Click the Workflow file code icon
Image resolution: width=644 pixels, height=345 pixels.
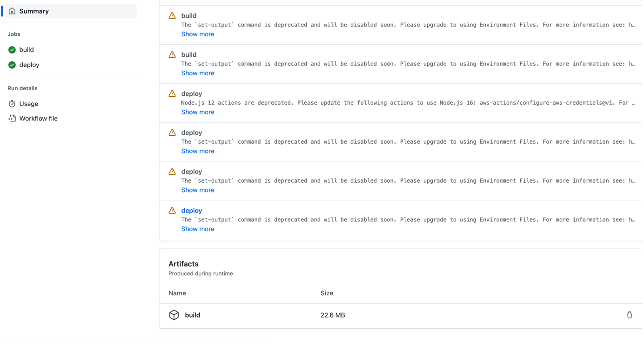click(12, 119)
